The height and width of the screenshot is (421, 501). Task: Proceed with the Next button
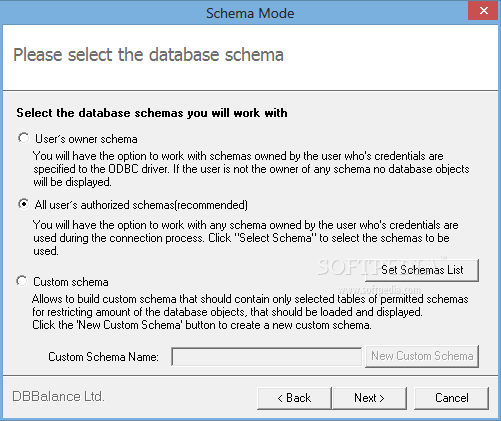pos(370,398)
